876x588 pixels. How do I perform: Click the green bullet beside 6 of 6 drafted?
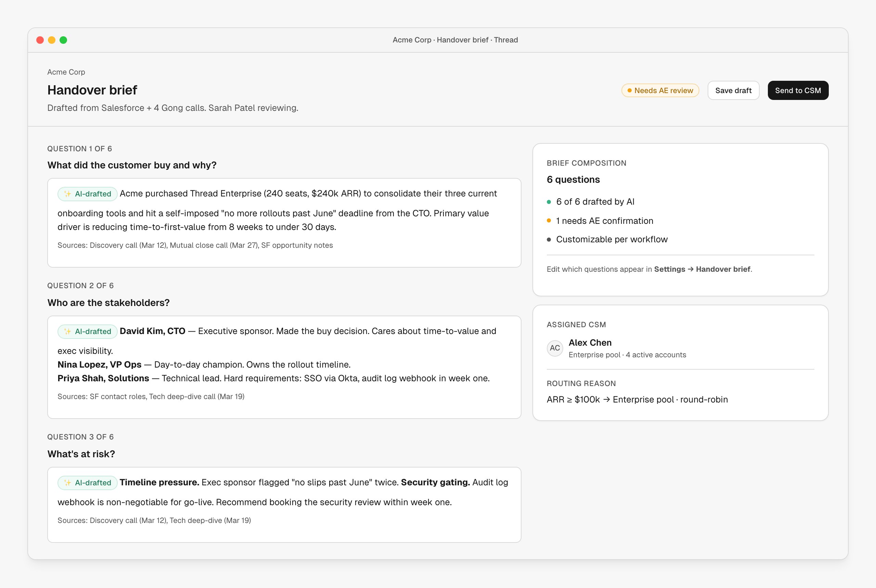549,202
